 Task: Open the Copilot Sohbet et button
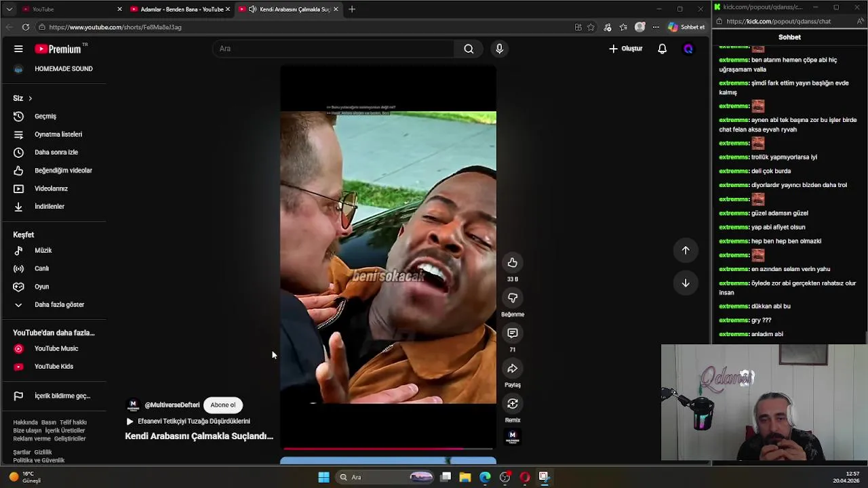tap(686, 27)
